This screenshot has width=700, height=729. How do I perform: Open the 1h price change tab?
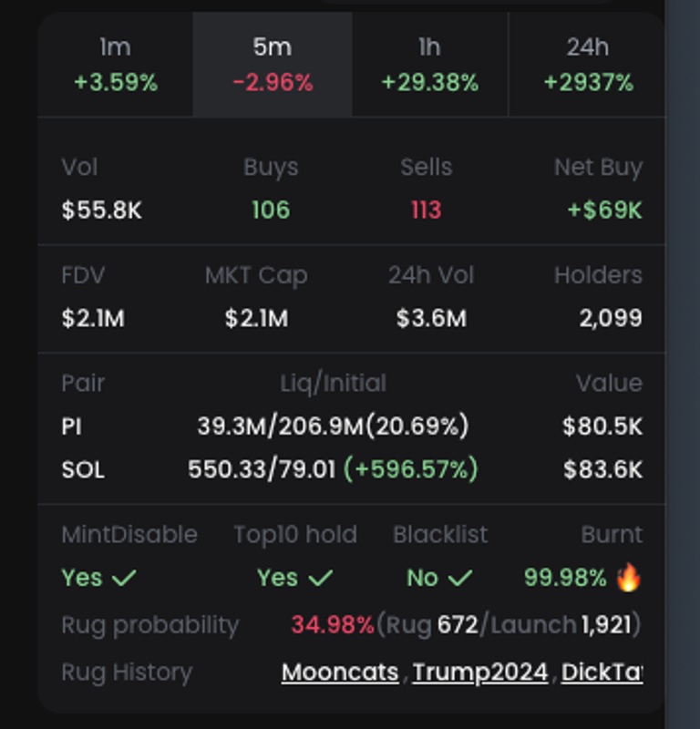pyautogui.click(x=429, y=65)
